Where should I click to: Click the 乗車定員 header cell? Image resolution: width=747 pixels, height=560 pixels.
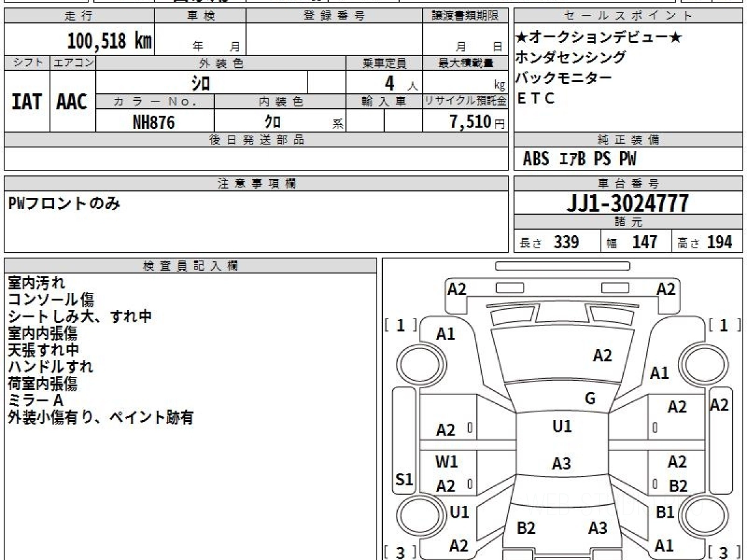[384, 63]
